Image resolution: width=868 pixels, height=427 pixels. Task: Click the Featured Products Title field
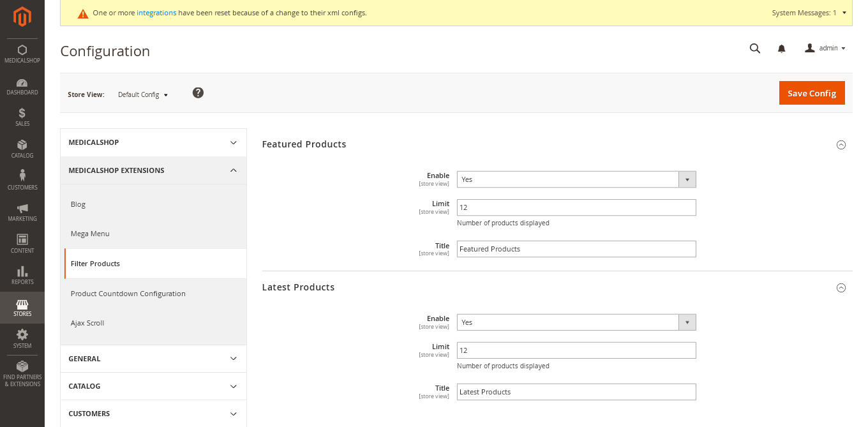pyautogui.click(x=576, y=249)
